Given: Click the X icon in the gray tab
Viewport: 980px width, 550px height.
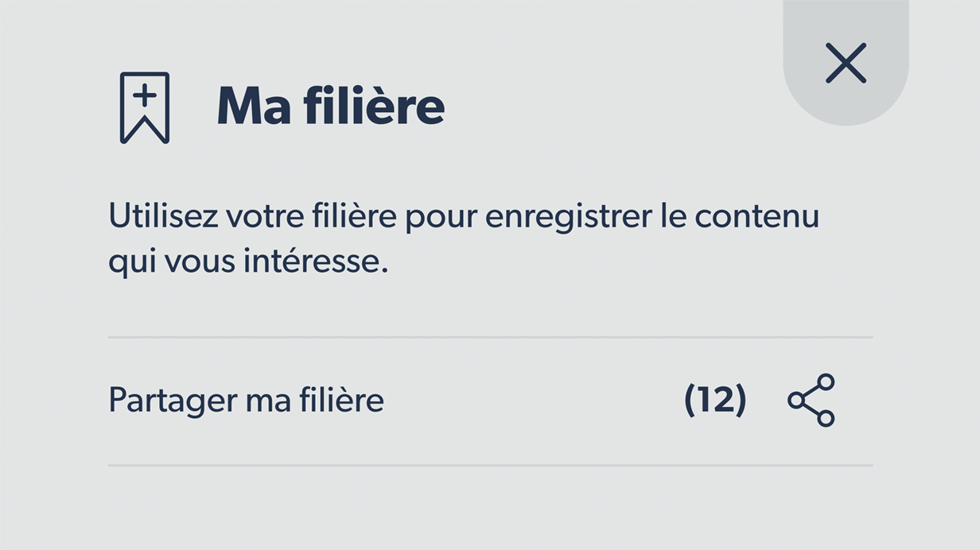Looking at the screenshot, I should click(x=845, y=64).
